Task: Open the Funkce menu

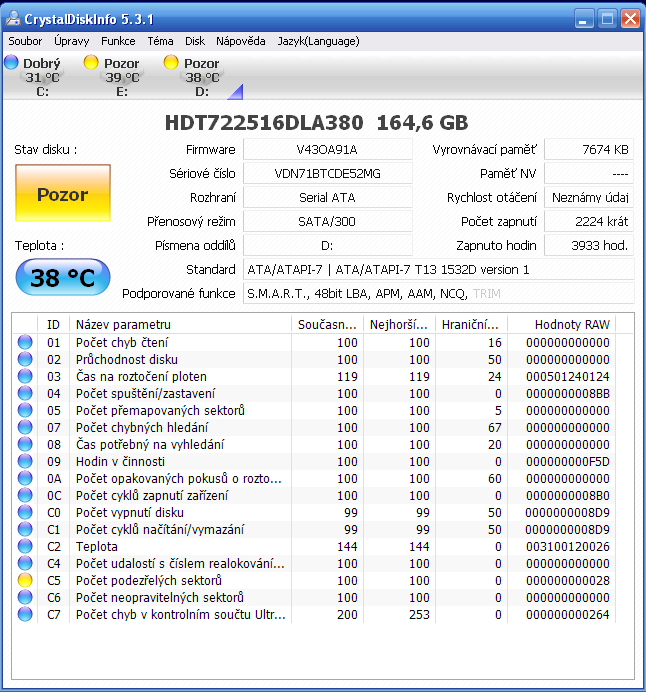Action: click(118, 41)
